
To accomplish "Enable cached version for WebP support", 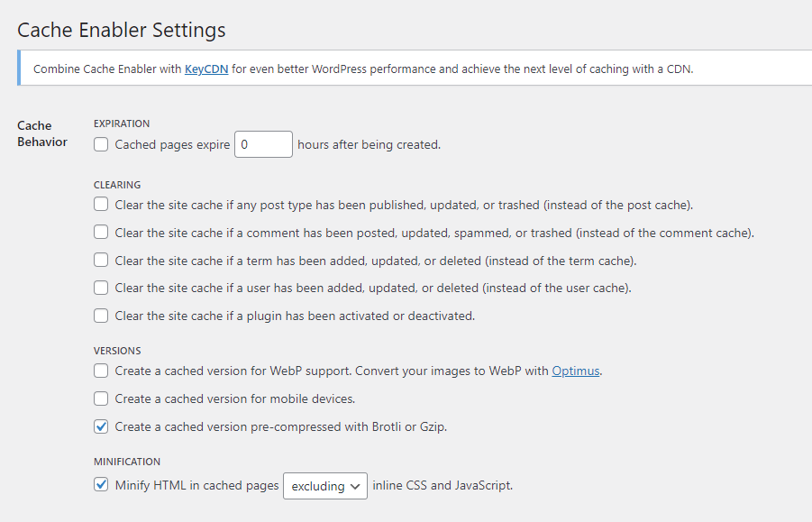I will click(x=101, y=371).
